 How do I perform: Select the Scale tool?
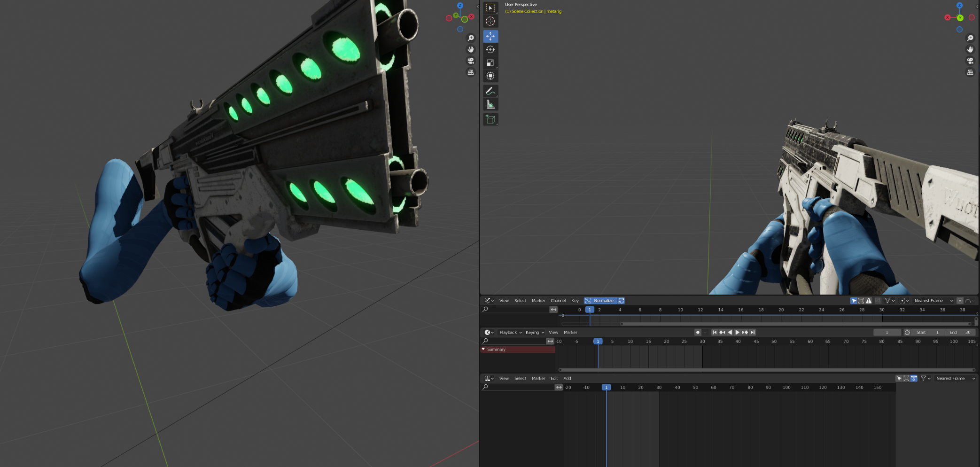490,62
